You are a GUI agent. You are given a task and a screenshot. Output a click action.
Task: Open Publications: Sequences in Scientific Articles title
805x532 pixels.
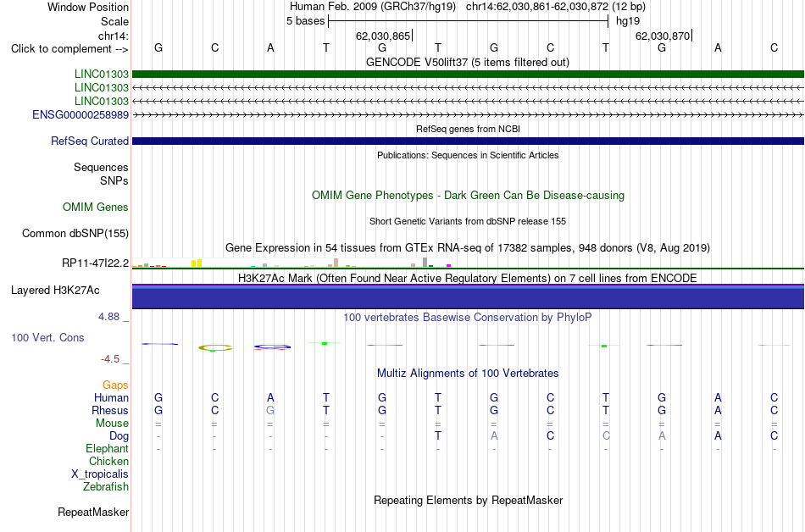click(x=468, y=155)
